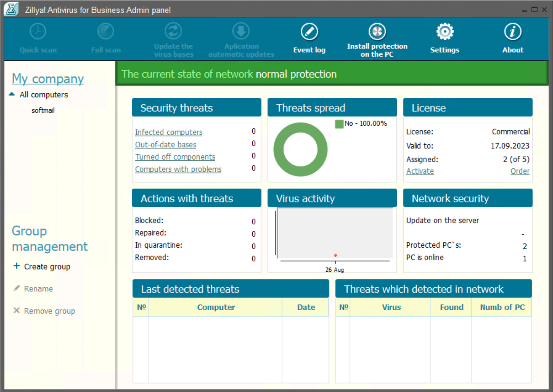
Task: Open the About info icon
Action: click(x=513, y=38)
